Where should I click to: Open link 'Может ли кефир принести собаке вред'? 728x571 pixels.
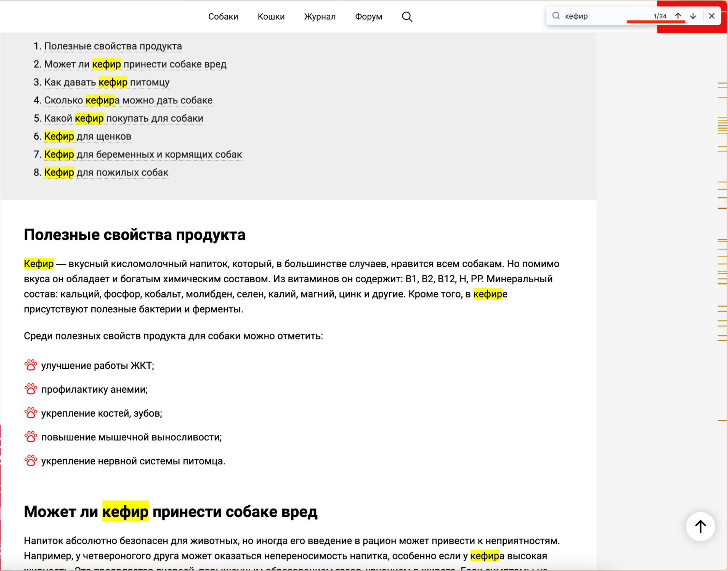click(135, 64)
